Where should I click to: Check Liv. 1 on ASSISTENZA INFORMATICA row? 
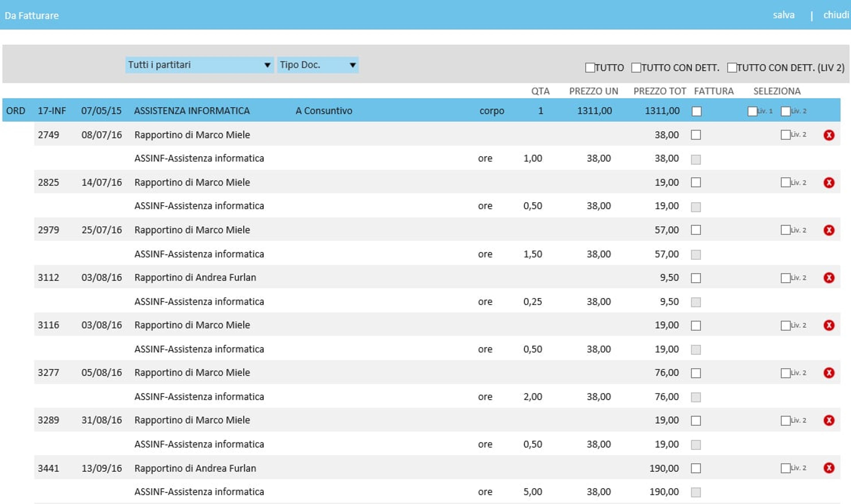pos(752,111)
